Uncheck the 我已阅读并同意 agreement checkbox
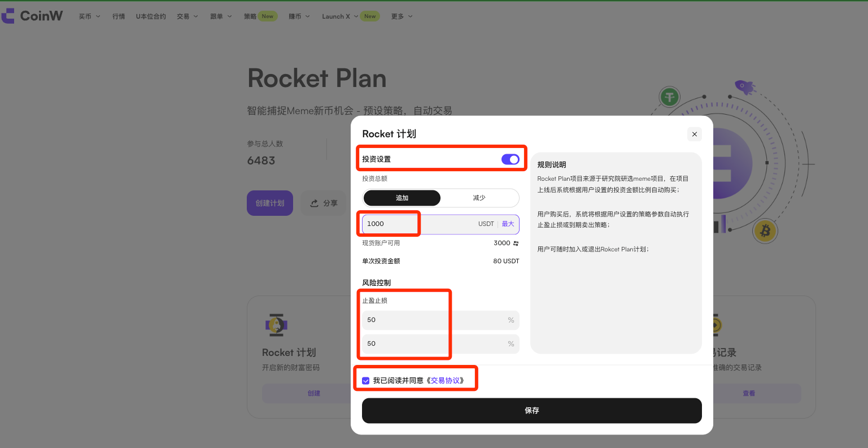 pyautogui.click(x=366, y=381)
